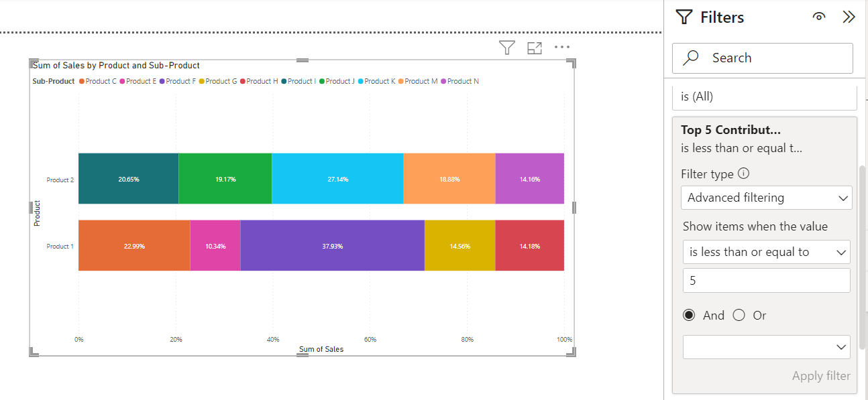Screen dimensions: 868x400
Task: Click the value field containing 5
Action: click(x=766, y=280)
